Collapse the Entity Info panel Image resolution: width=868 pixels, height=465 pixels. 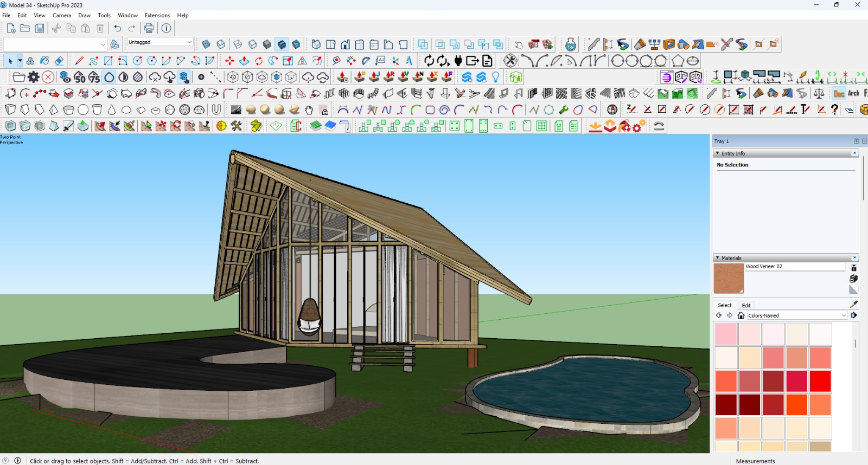pyautogui.click(x=718, y=153)
